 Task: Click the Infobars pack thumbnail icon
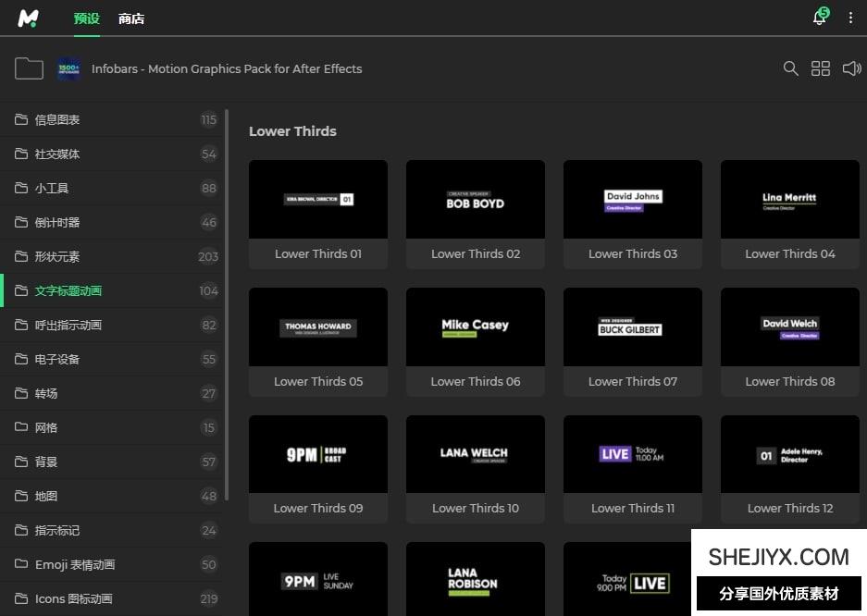[68, 68]
